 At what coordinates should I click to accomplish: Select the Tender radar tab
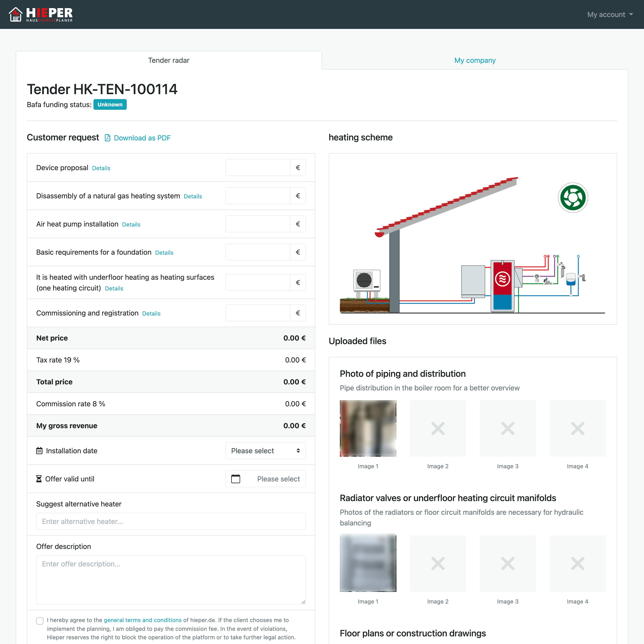click(x=169, y=60)
